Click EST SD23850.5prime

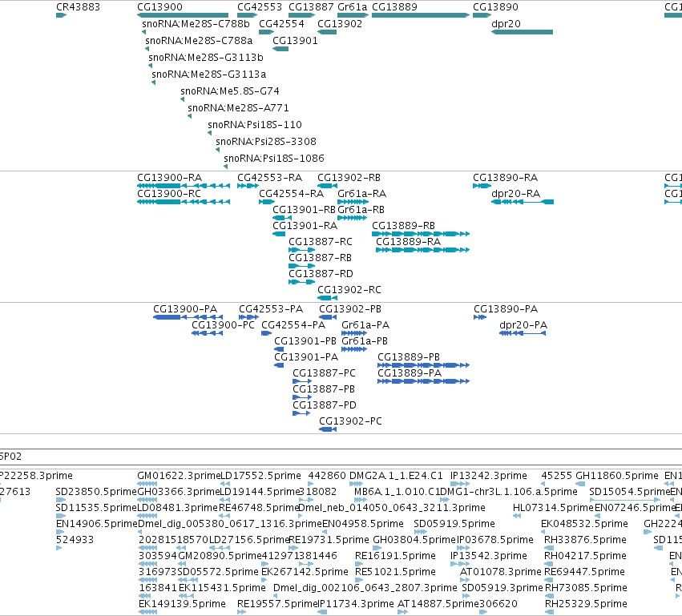click(x=96, y=492)
